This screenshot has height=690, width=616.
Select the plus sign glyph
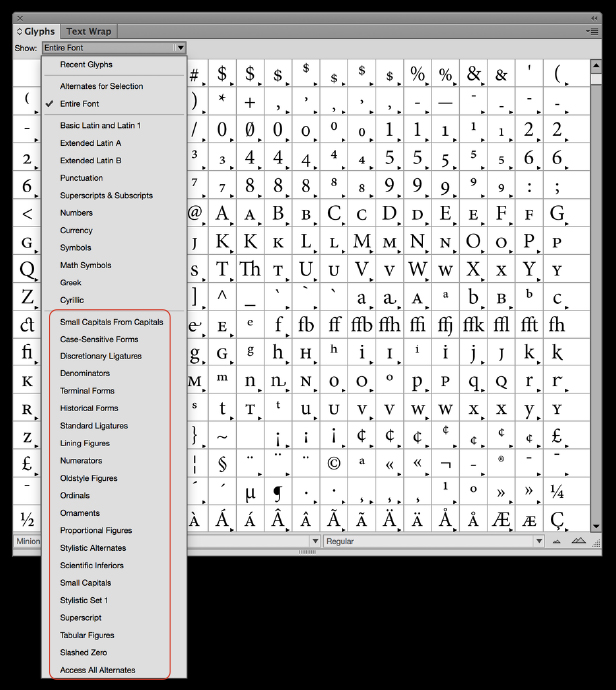(250, 101)
